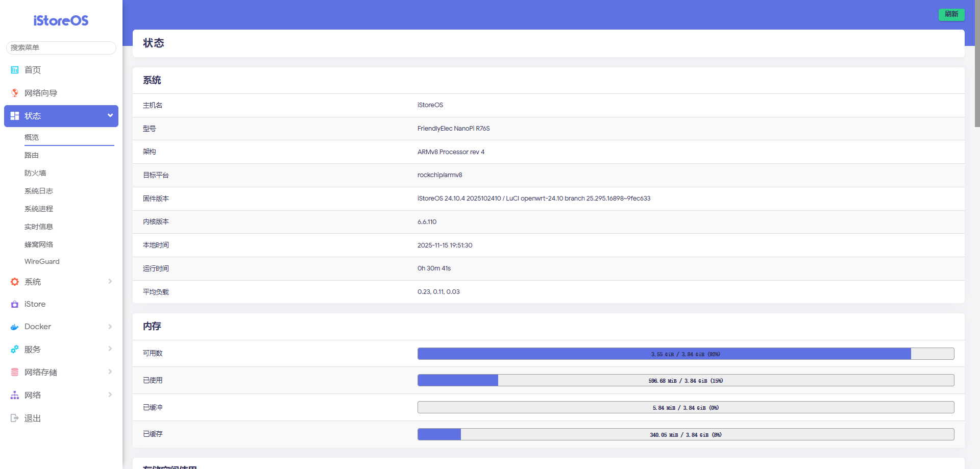Click the 网络存储 database stack icon

[15, 373]
